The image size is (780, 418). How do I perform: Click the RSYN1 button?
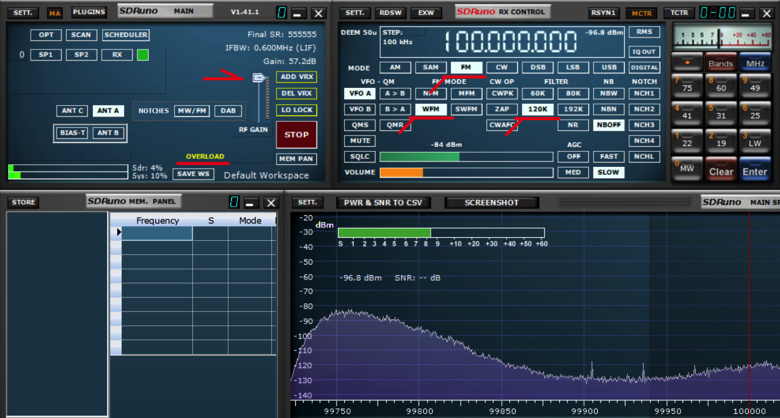(603, 13)
